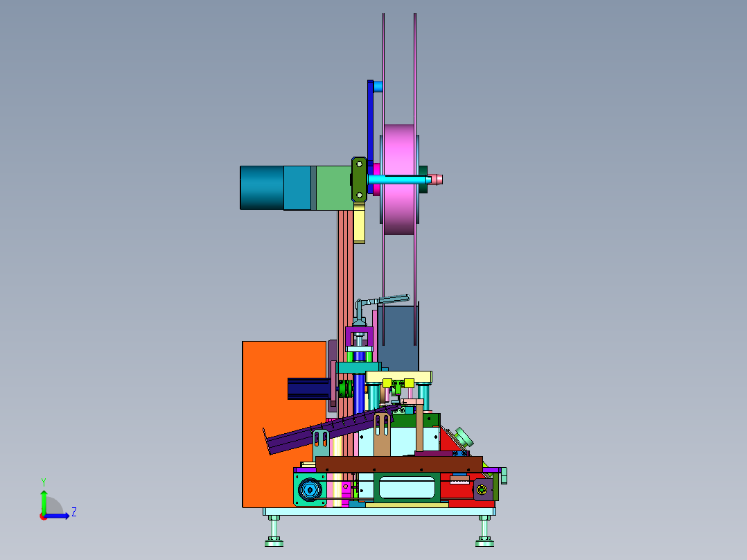Select the olive bearing bracket with two holes
The height and width of the screenshot is (560, 747).
click(359, 180)
